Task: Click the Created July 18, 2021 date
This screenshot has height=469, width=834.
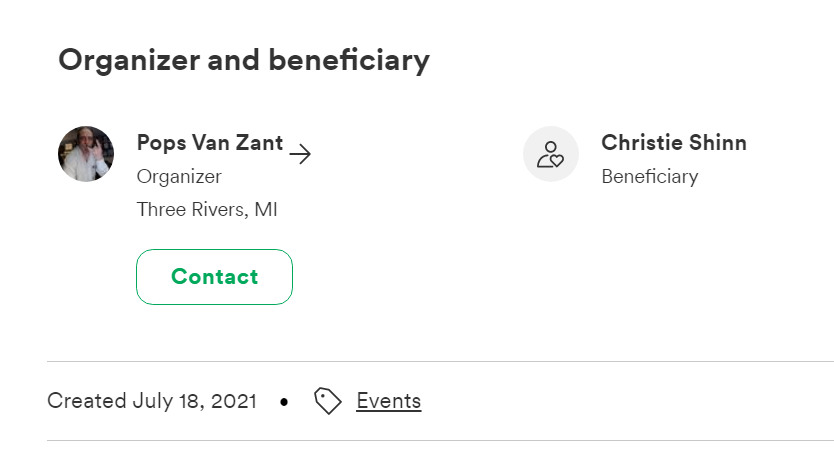Action: coord(152,401)
